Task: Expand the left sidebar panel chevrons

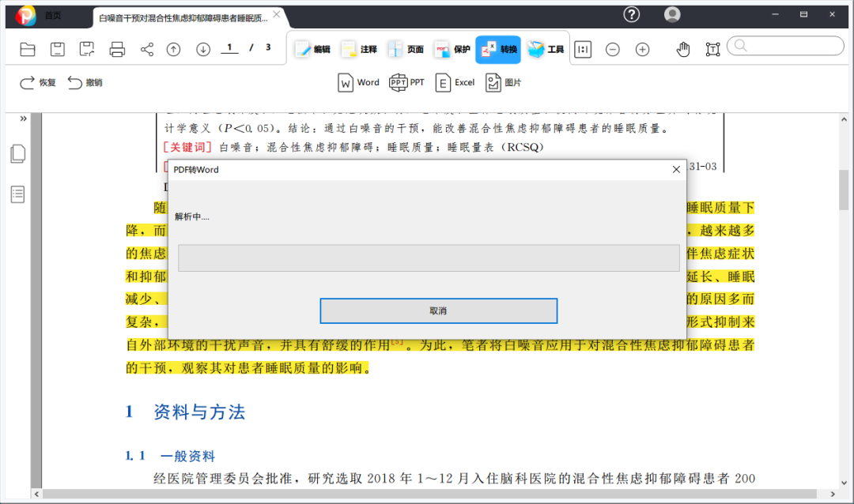Action: (x=24, y=118)
